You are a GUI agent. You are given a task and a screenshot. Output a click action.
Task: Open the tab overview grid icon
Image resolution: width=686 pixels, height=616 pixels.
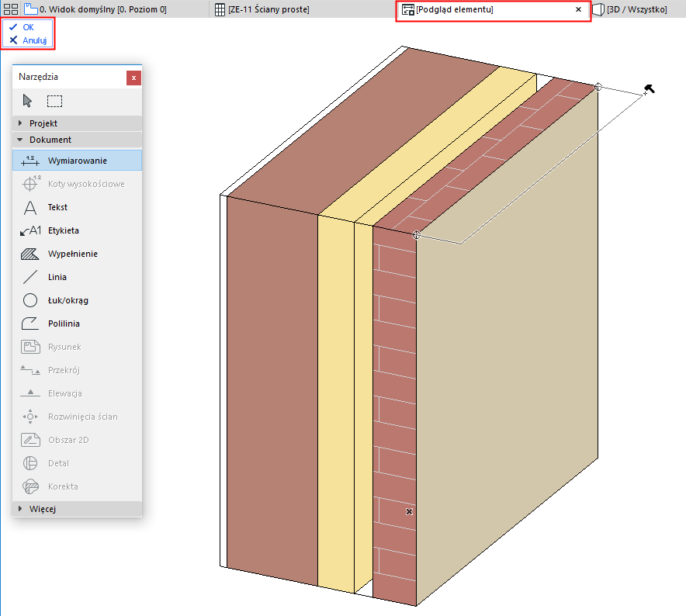pos(11,9)
